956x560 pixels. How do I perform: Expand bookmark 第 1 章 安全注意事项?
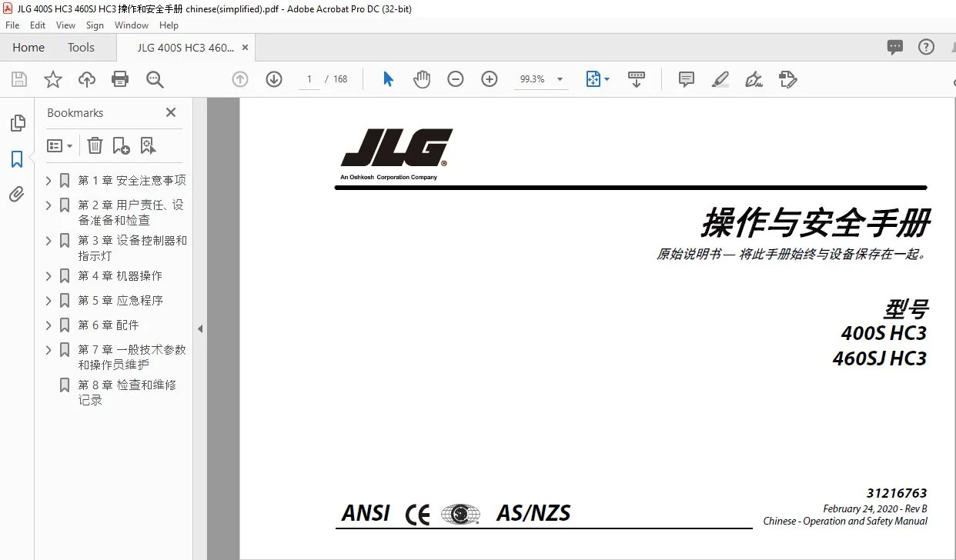48,181
